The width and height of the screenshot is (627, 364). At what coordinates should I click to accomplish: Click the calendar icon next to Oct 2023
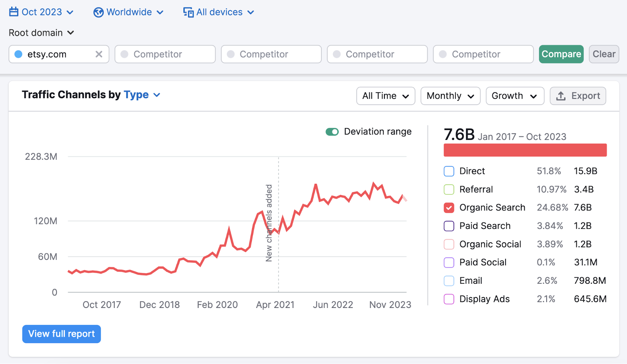tap(14, 12)
